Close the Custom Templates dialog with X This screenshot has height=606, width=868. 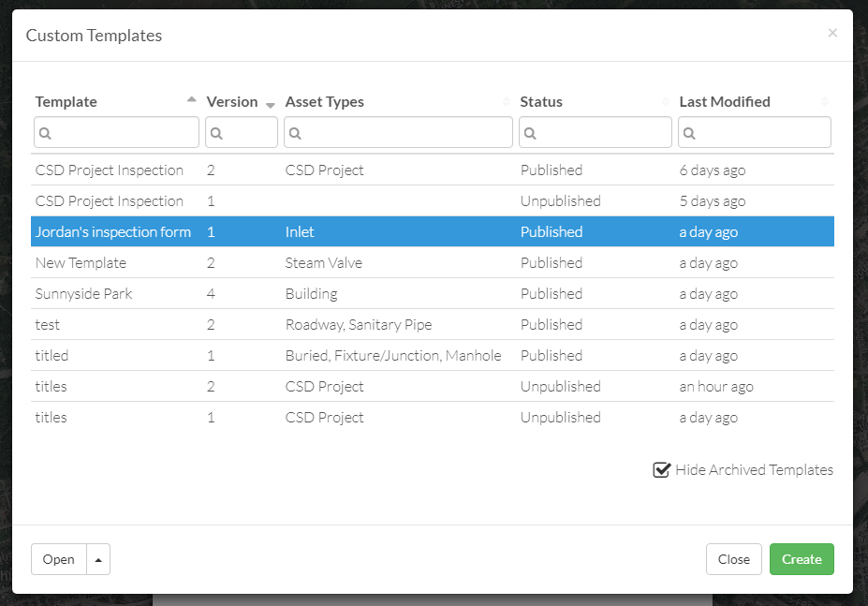coord(832,33)
